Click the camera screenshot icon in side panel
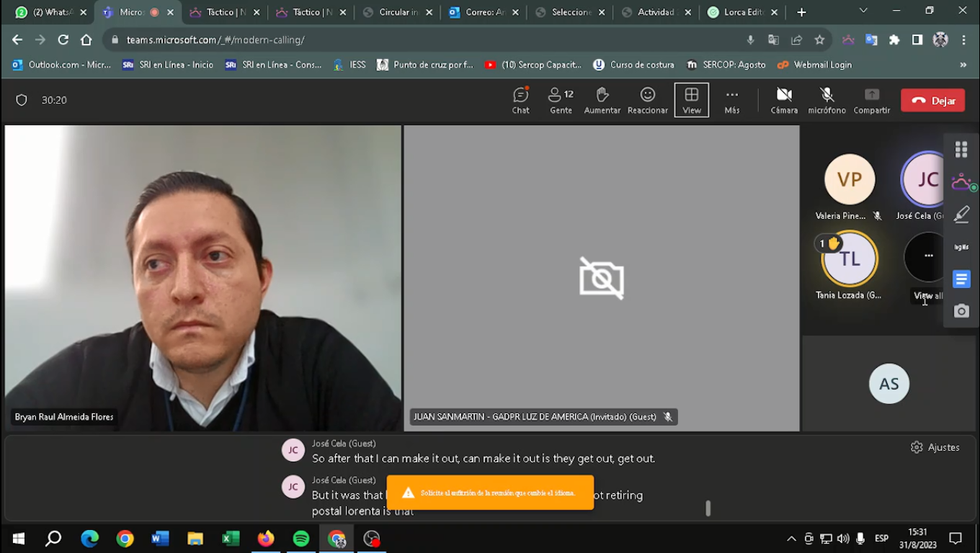Screen dimensions: 980x553 [961, 311]
